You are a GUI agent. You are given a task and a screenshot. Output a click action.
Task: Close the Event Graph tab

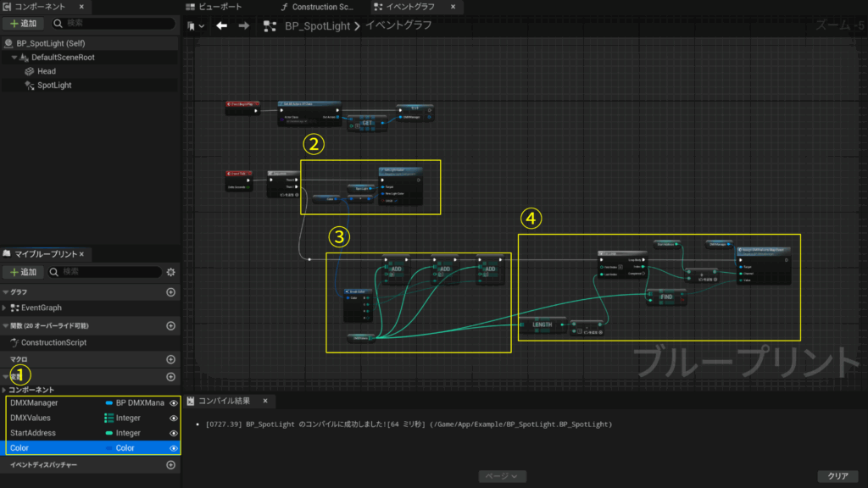453,7
